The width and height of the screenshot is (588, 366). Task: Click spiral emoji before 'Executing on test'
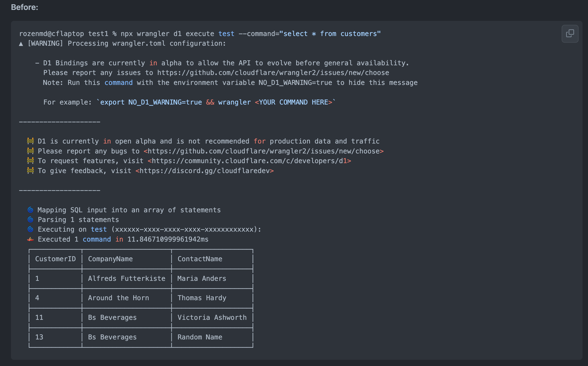[30, 229]
